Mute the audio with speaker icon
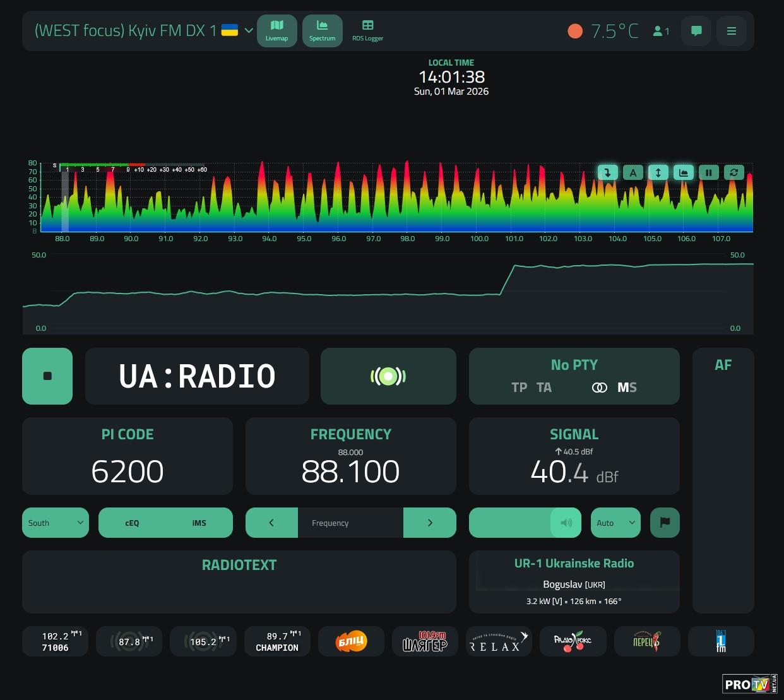 click(566, 523)
